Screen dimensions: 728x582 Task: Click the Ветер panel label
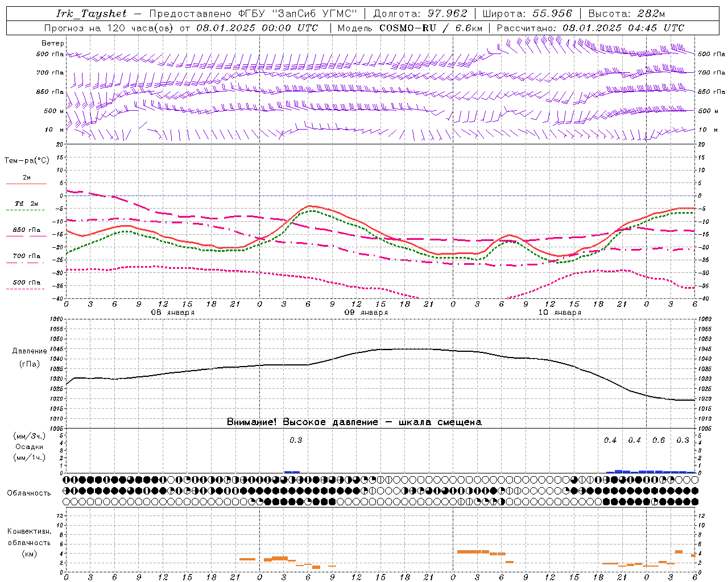pyautogui.click(x=53, y=43)
